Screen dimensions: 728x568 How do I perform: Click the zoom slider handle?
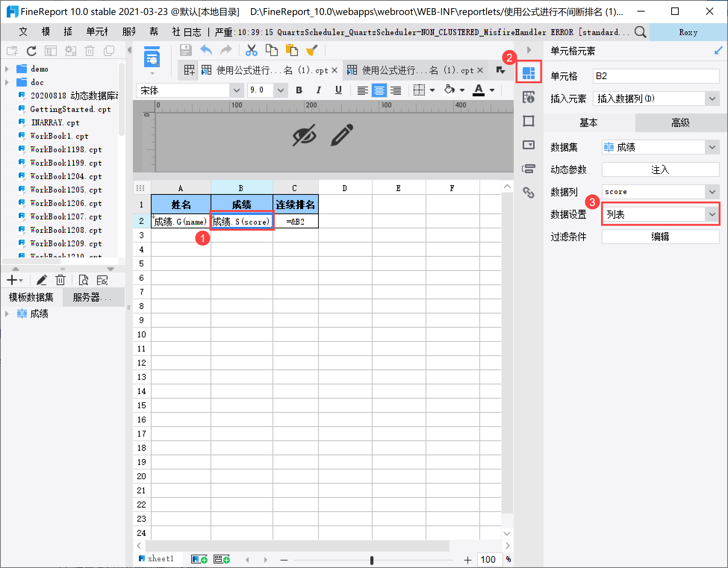click(x=371, y=560)
